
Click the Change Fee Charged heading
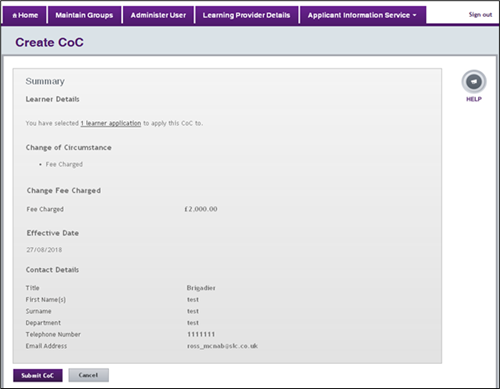64,190
